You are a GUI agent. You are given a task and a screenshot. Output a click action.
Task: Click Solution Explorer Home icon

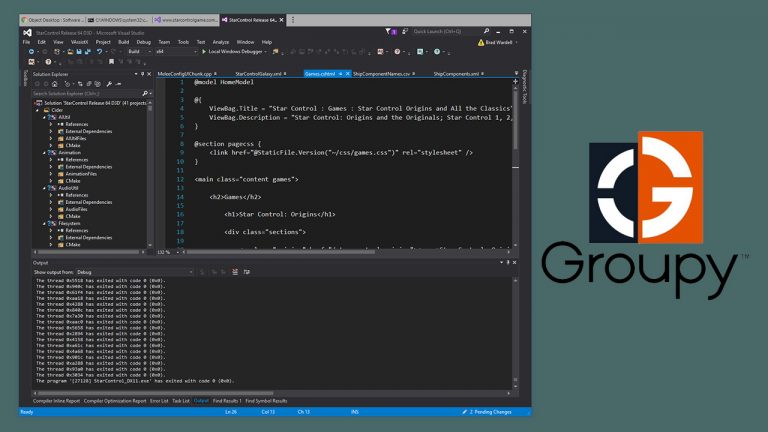click(x=54, y=84)
